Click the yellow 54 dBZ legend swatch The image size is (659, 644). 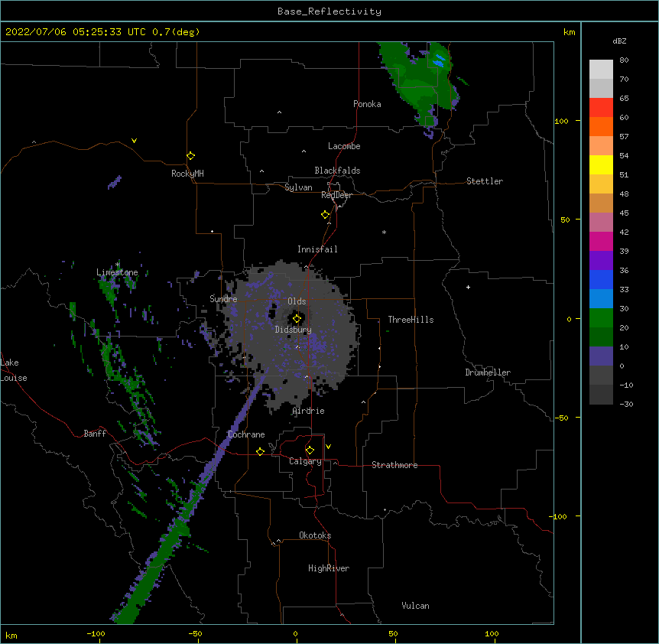click(x=601, y=164)
